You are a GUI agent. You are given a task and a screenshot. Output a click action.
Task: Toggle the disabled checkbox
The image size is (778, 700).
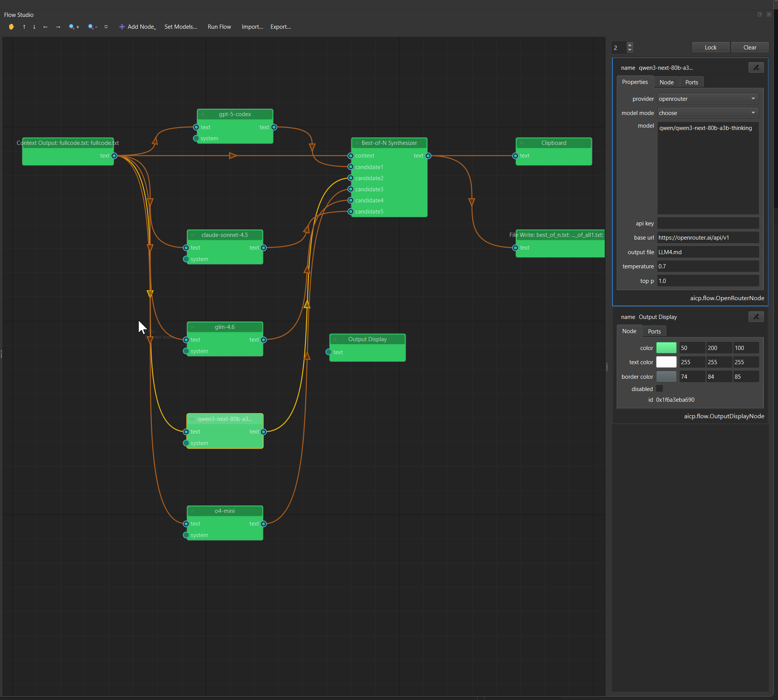[x=660, y=389]
